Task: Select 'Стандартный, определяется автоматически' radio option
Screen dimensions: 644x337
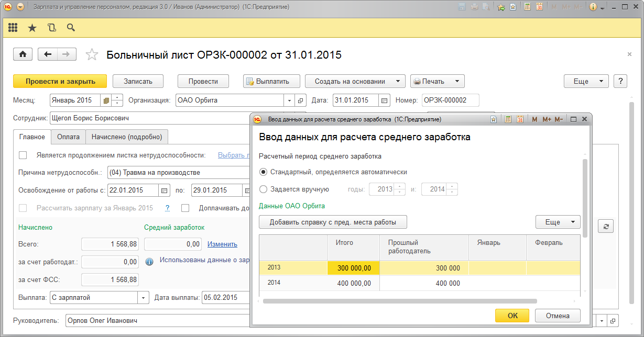Action: [264, 172]
